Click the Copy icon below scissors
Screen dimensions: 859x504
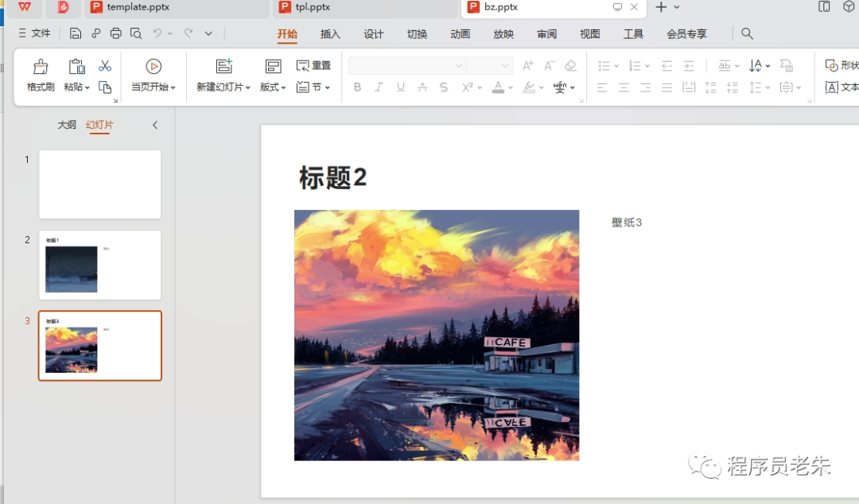105,87
